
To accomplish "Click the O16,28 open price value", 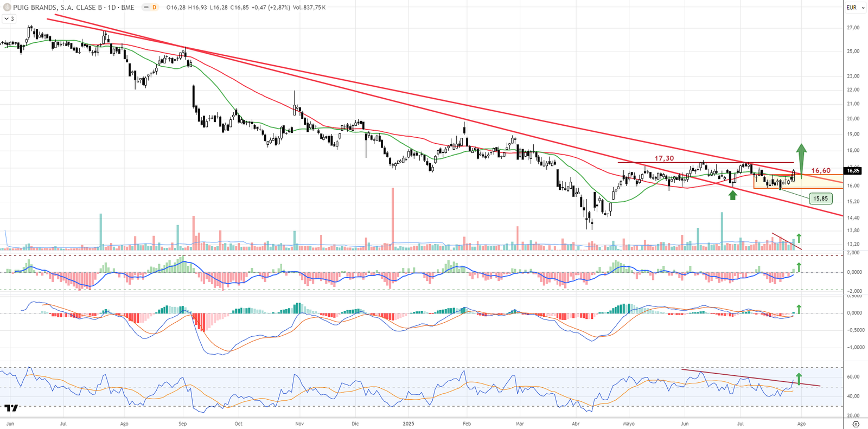I will [x=176, y=8].
